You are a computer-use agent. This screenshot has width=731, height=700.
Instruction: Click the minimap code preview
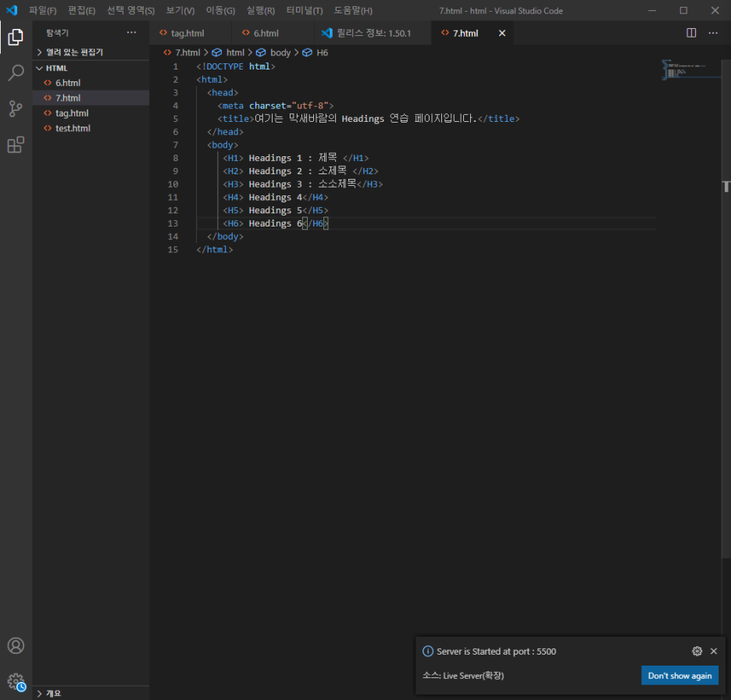(690, 70)
